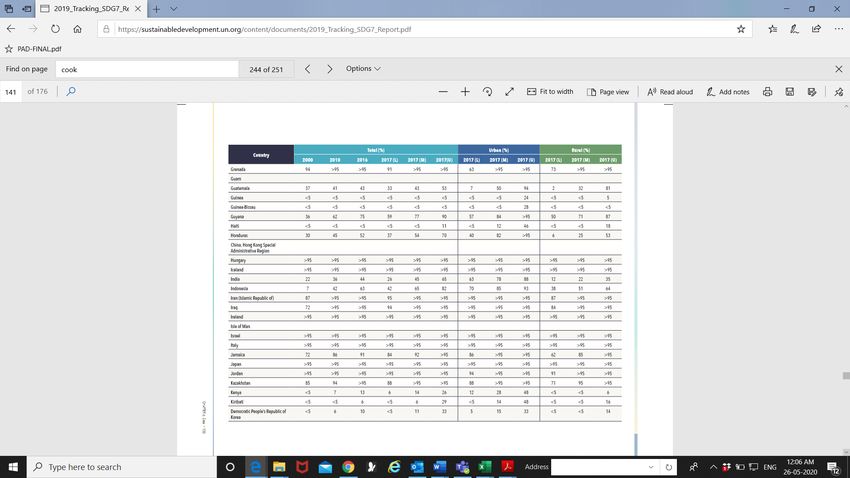
Task: Pin the PDF toolbar
Action: pos(839,92)
